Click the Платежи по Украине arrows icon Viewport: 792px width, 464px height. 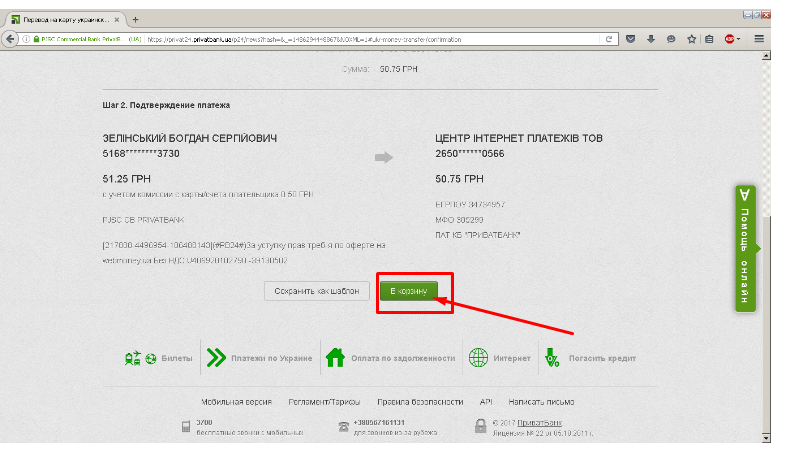coord(215,358)
